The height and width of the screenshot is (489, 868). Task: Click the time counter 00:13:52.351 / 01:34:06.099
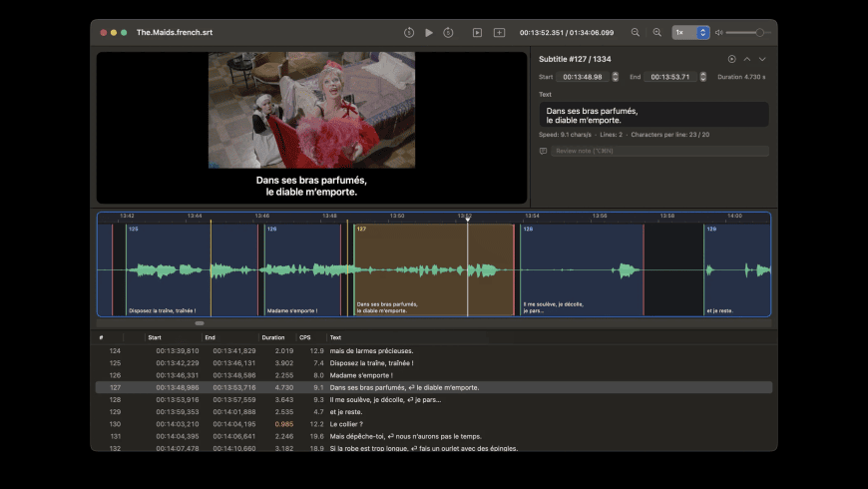567,33
